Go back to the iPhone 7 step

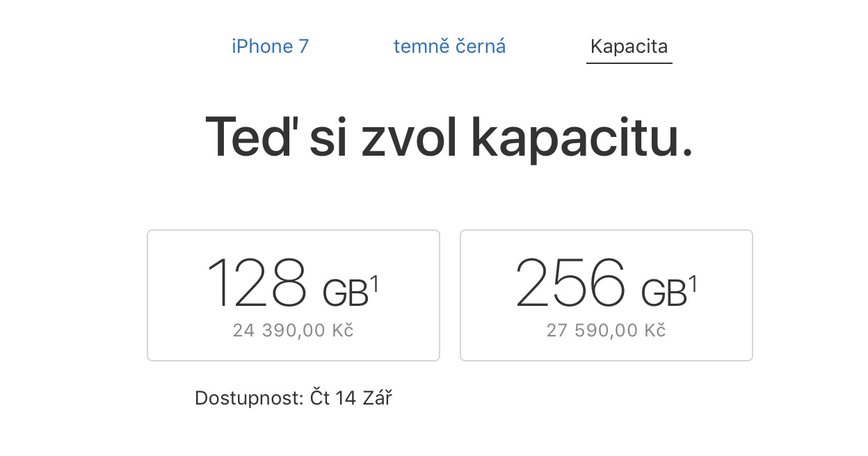(270, 47)
